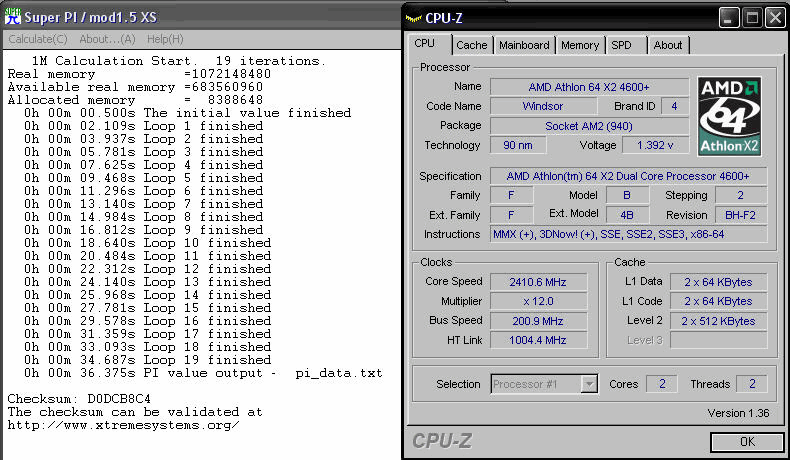790x460 pixels.
Task: Switch to the Mainboard tab
Action: coord(524,45)
